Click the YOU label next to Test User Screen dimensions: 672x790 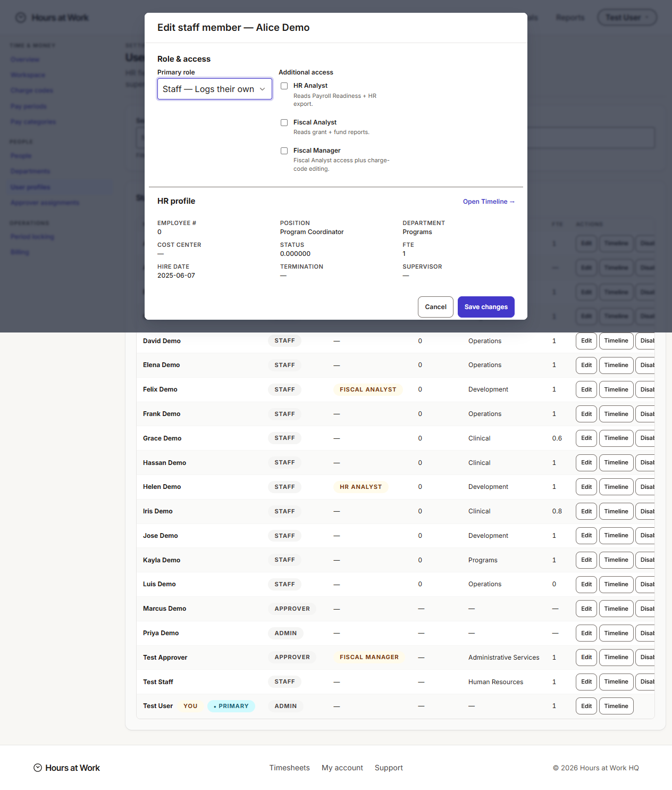[x=190, y=706]
